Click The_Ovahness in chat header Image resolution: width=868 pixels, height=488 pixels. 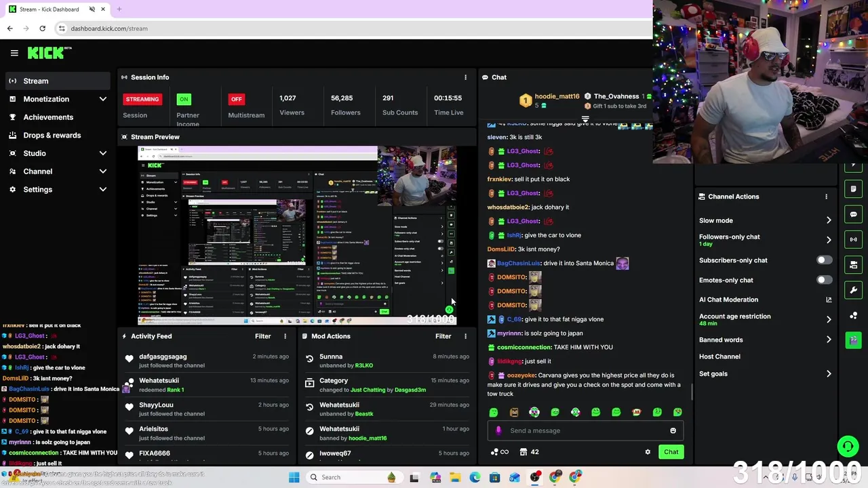(x=616, y=96)
